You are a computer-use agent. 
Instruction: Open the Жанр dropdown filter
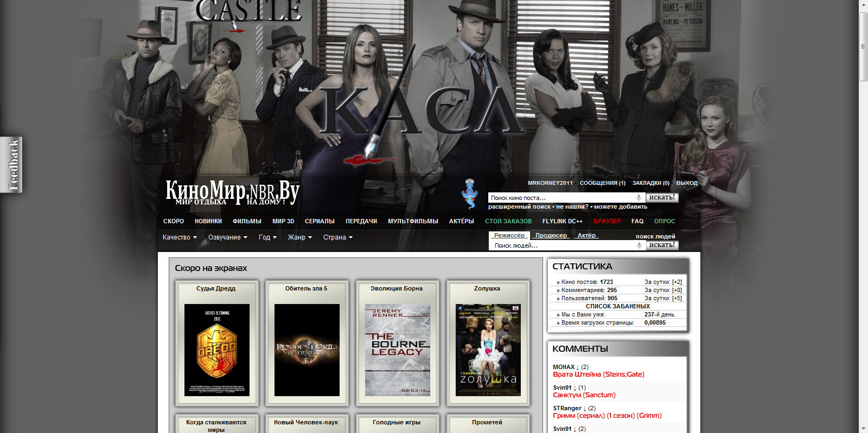299,237
